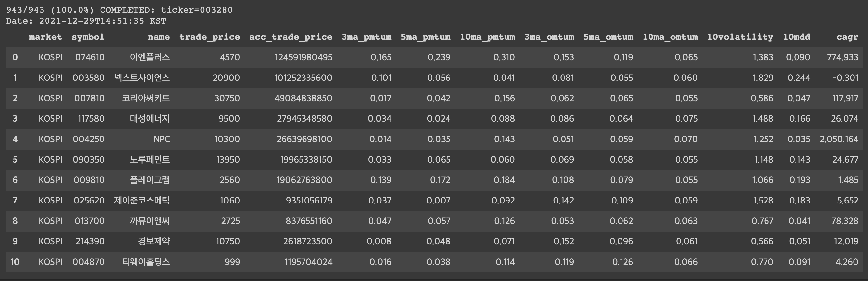The image size is (868, 281).
Task: Click cagr value 26.074
Action: (x=845, y=119)
